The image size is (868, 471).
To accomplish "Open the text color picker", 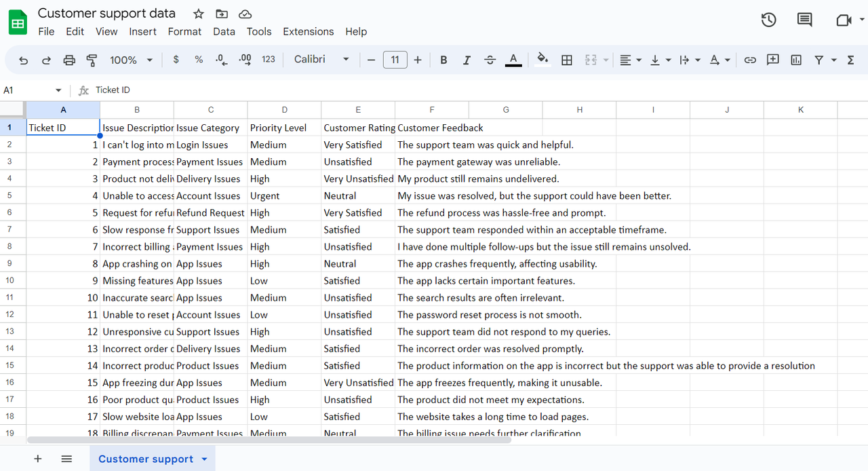I will pos(513,60).
